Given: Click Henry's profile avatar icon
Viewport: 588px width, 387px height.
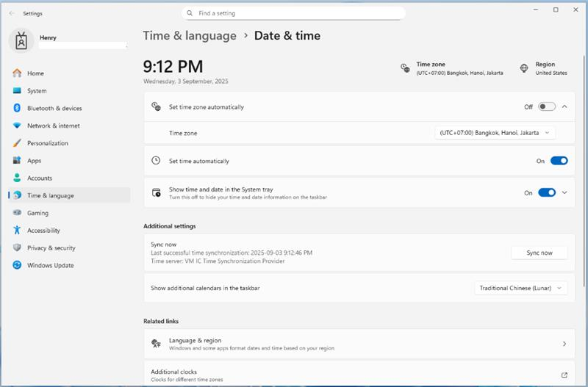Looking at the screenshot, I should (x=21, y=40).
